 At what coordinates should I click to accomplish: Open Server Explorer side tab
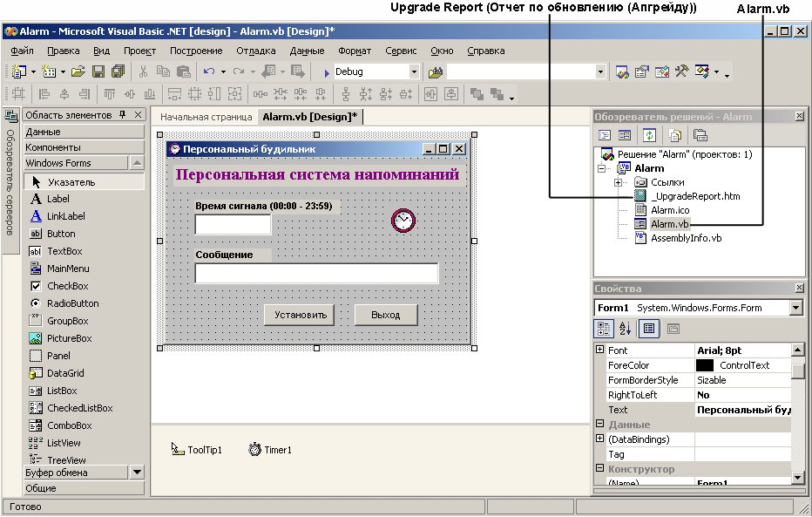[9, 182]
